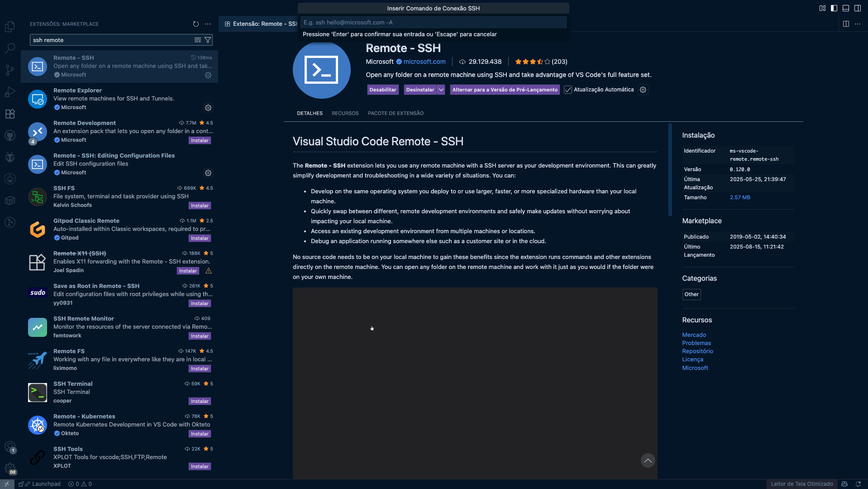Image resolution: width=868 pixels, height=489 pixels.
Task: Clear the extension search results
Action: pyautogui.click(x=198, y=40)
